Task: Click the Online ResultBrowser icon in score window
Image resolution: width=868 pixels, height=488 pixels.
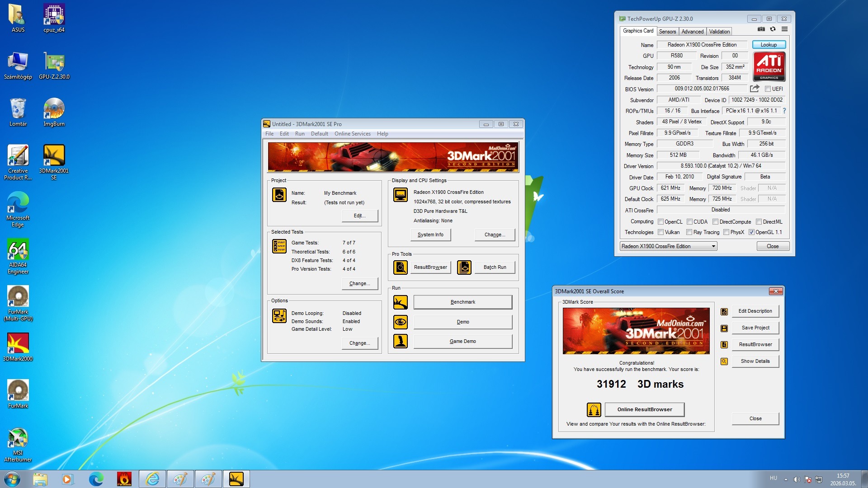Action: tap(594, 410)
